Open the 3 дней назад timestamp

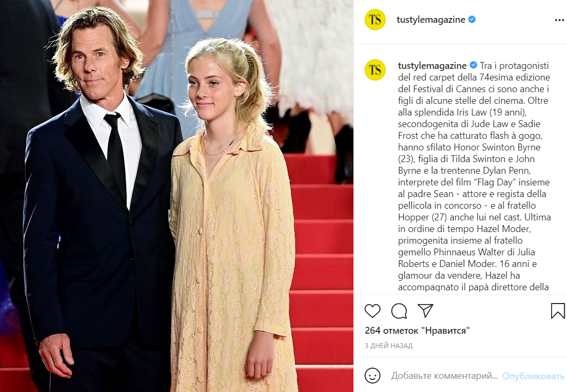point(388,346)
